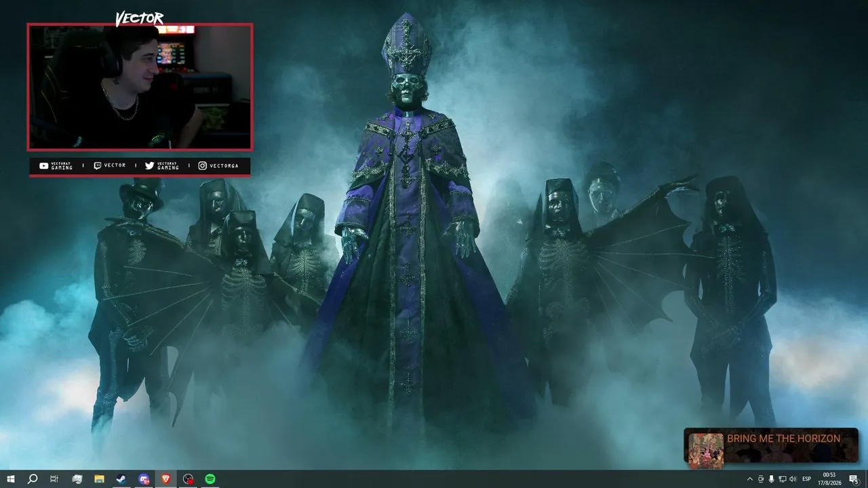Click the now-playing album art thumbnail

(706, 450)
